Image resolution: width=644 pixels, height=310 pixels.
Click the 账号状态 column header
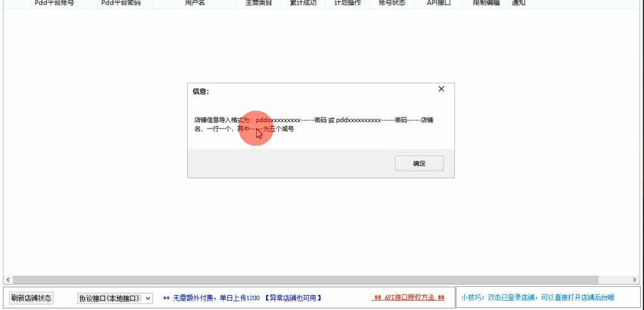click(x=392, y=3)
